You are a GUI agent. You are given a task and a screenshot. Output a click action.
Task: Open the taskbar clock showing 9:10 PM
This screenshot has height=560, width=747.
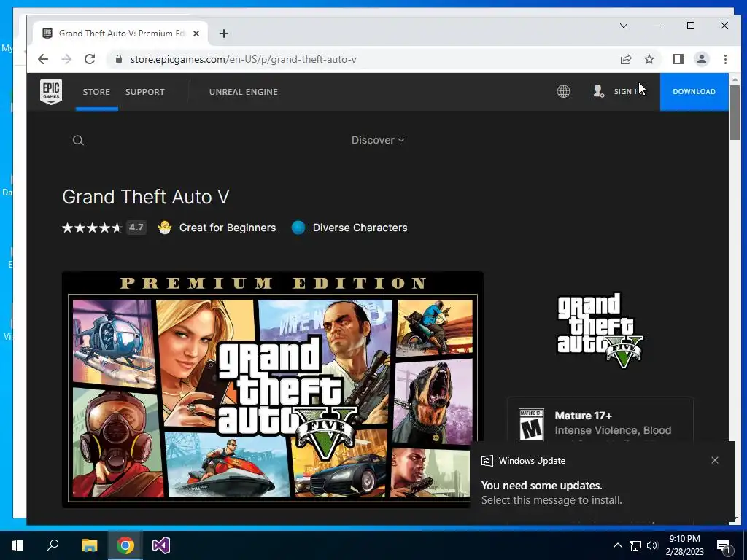point(684,545)
